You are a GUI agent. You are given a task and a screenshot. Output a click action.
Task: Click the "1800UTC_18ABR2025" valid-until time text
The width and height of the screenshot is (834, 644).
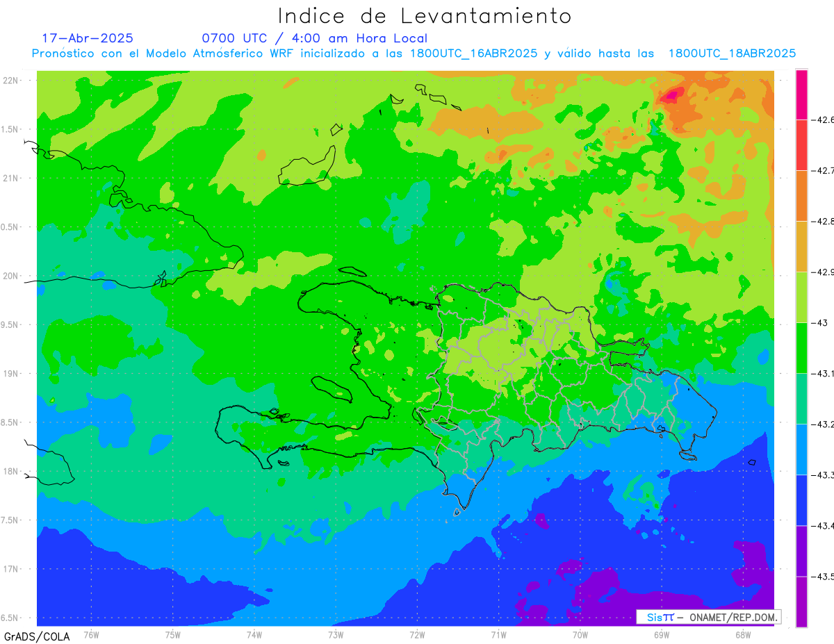coord(732,53)
